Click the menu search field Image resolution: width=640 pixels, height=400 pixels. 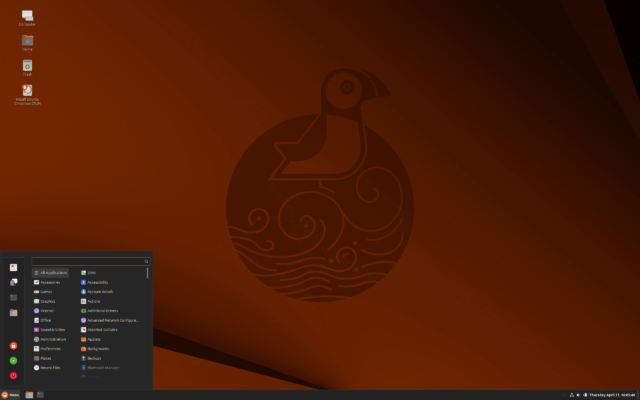[x=91, y=261]
